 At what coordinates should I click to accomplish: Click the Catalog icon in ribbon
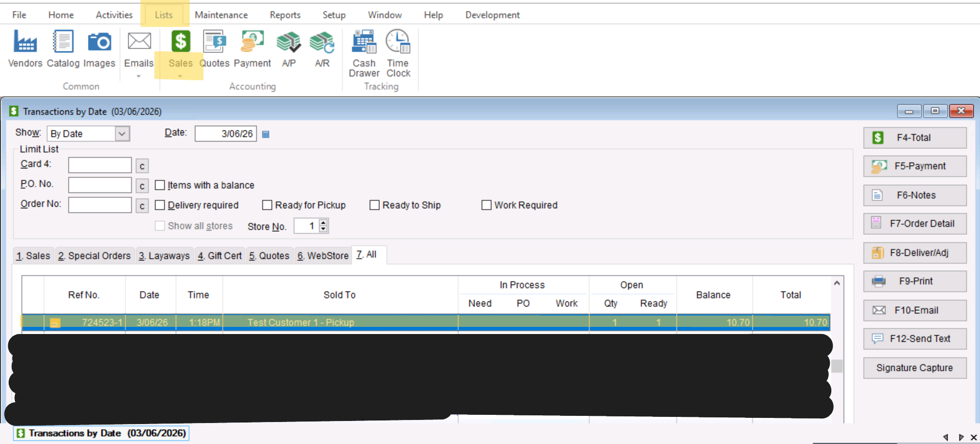click(x=63, y=42)
